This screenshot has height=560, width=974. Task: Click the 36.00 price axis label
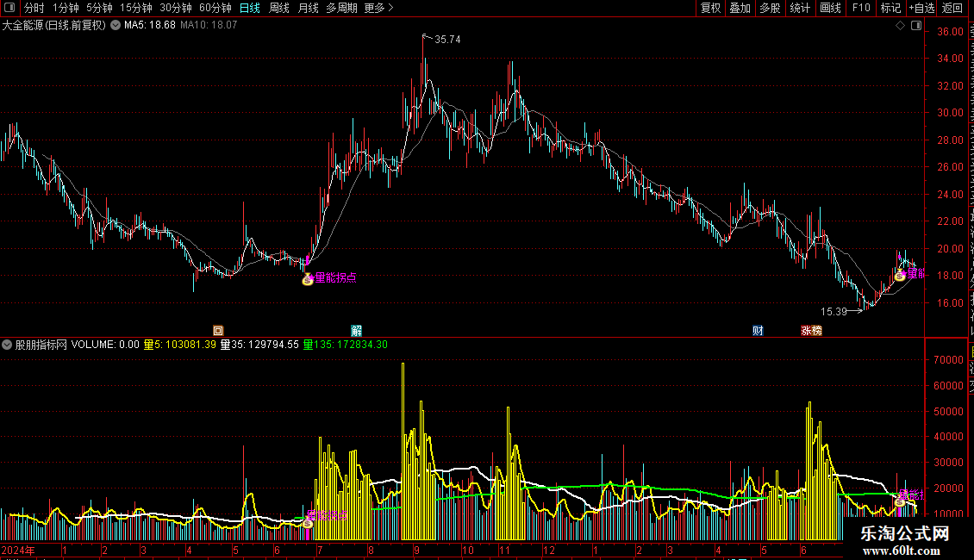(951, 32)
